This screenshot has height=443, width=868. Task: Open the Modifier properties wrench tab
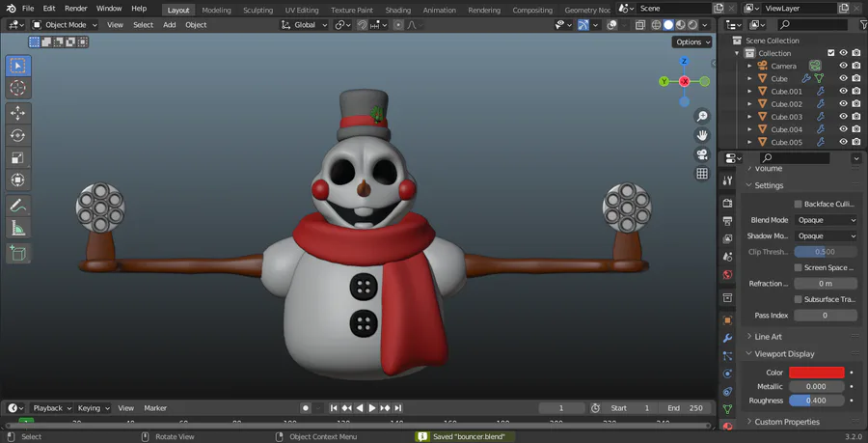click(727, 339)
